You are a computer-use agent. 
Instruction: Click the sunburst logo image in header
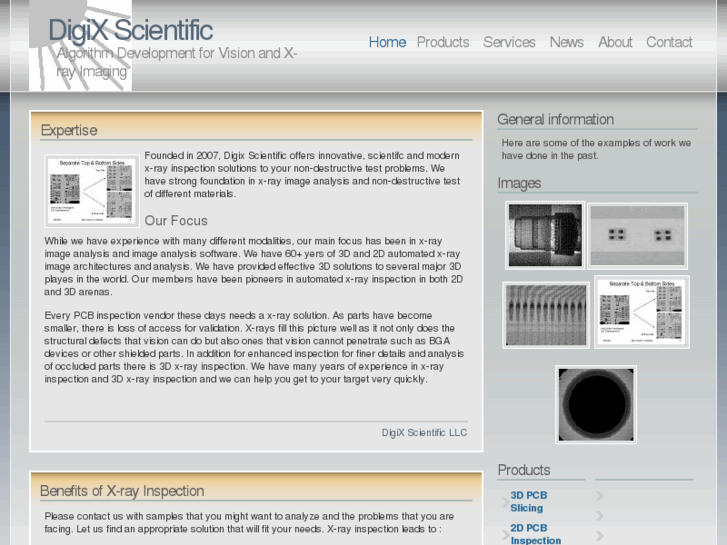pyautogui.click(x=80, y=45)
